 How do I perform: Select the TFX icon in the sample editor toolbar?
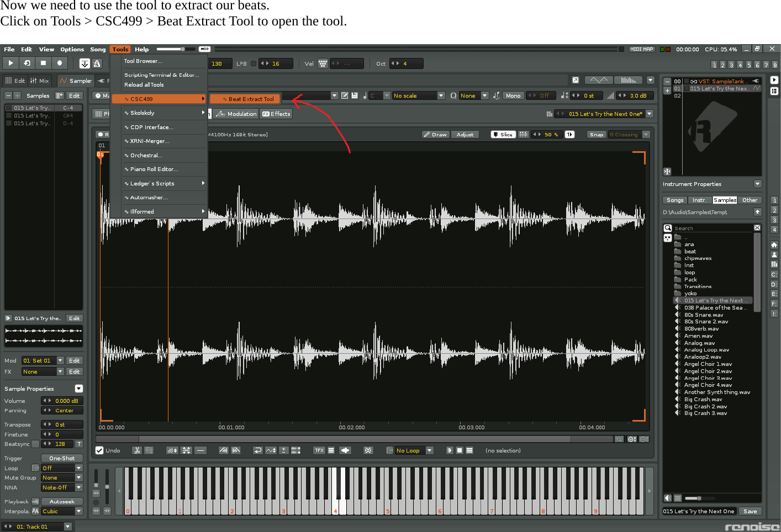[319, 450]
